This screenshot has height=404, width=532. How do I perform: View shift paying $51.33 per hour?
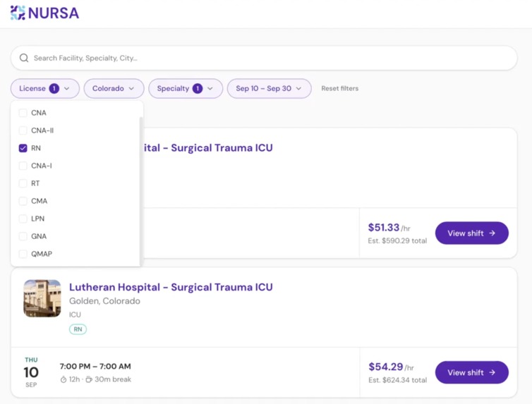pos(471,233)
